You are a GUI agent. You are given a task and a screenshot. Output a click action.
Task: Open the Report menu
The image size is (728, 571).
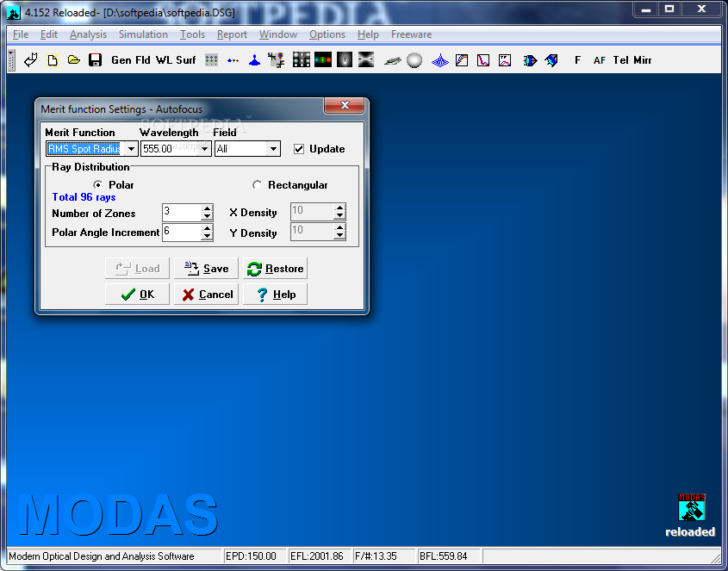tap(232, 34)
